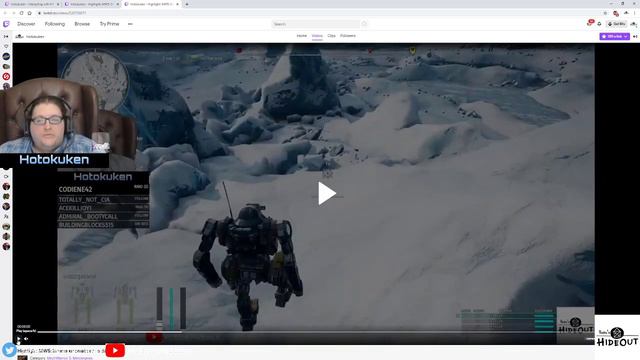Image resolution: width=640 pixels, height=360 pixels.
Task: Click the browser back arrow
Action: (x=5, y=13)
